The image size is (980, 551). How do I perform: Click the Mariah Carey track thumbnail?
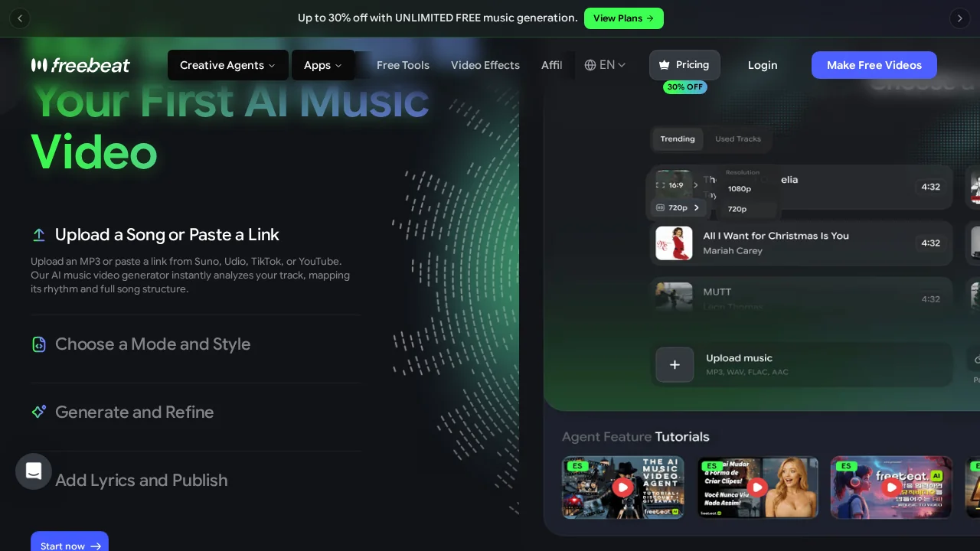(x=674, y=243)
